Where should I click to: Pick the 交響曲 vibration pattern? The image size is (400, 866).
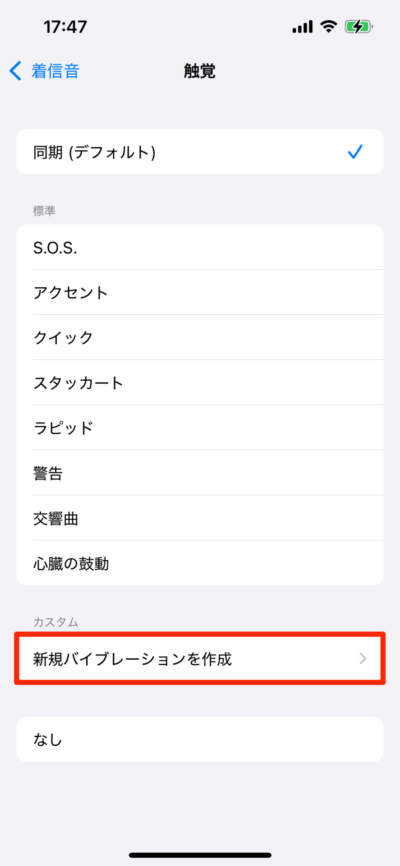tap(200, 518)
